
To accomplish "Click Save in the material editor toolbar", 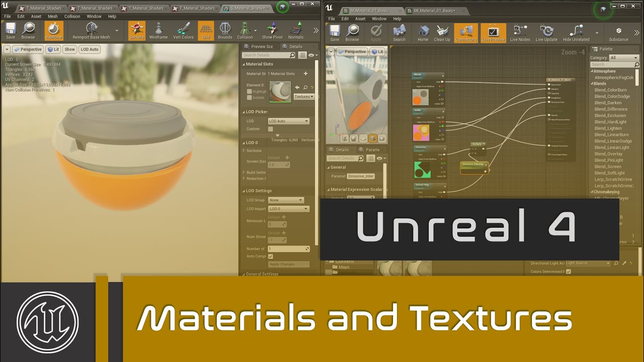I will (x=335, y=33).
